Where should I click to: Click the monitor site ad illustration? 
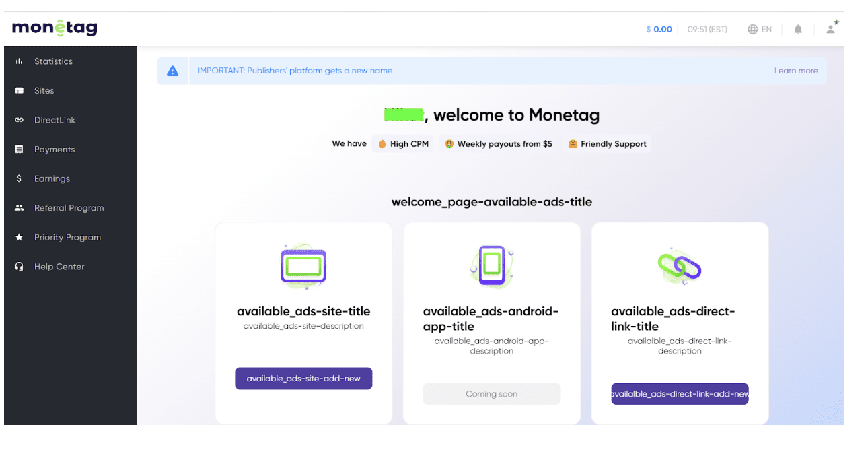(303, 266)
